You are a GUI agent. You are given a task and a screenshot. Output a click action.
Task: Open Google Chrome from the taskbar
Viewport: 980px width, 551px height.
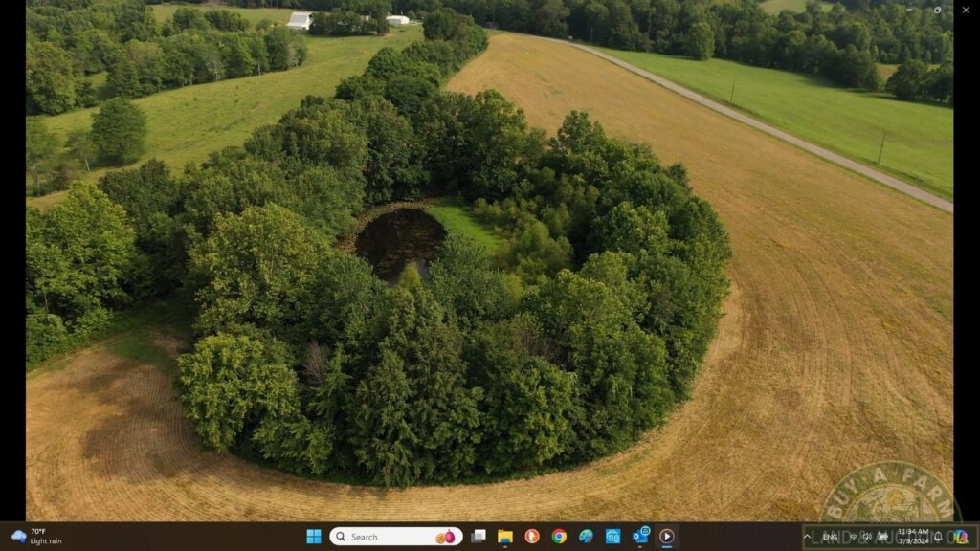(559, 537)
